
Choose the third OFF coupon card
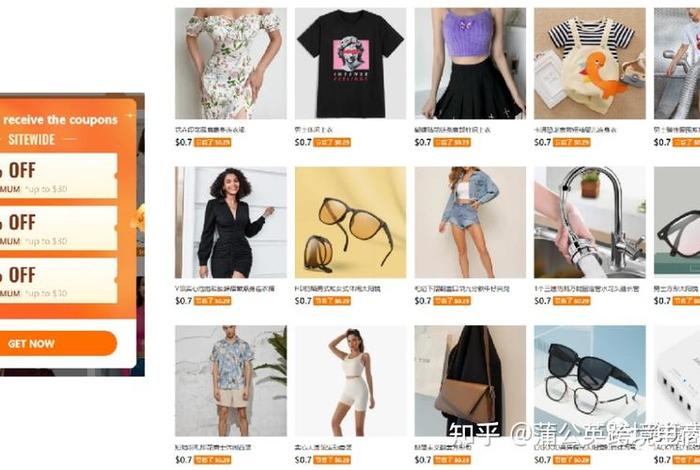pyautogui.click(x=58, y=281)
